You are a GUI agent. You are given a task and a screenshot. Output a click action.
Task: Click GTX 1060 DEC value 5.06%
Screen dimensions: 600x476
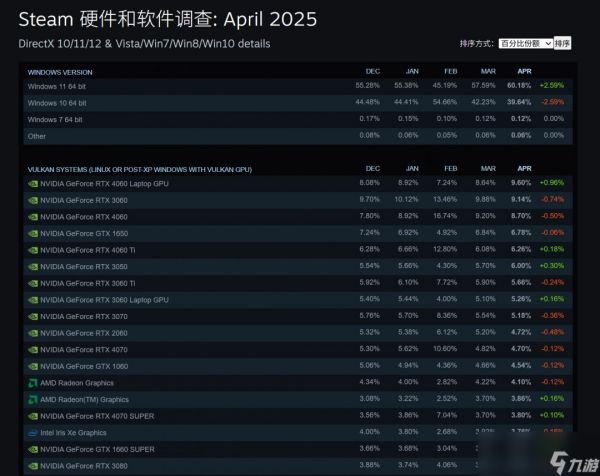[370, 365]
